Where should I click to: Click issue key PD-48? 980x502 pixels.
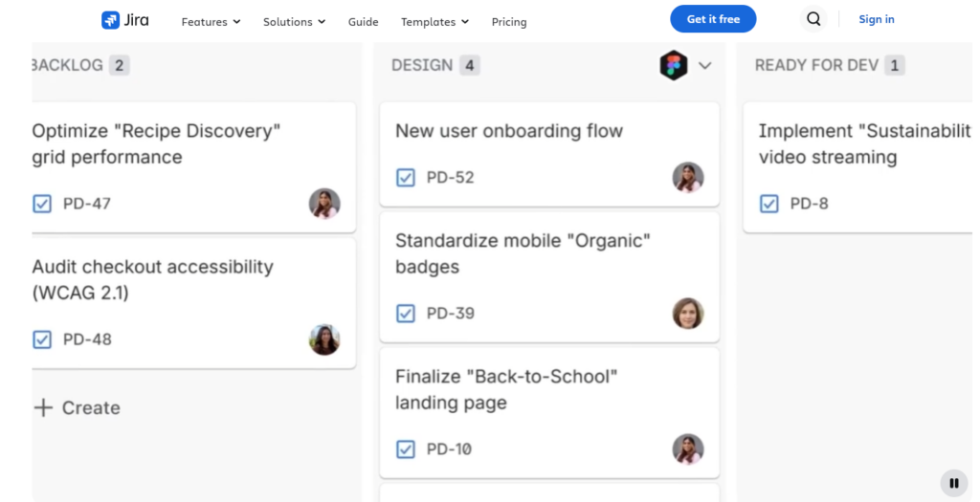click(x=87, y=339)
